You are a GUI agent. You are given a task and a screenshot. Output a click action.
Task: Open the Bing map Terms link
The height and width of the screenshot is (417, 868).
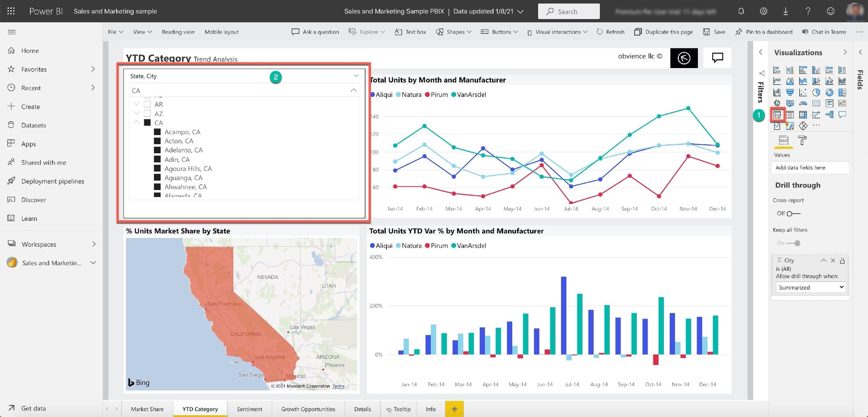tap(338, 386)
